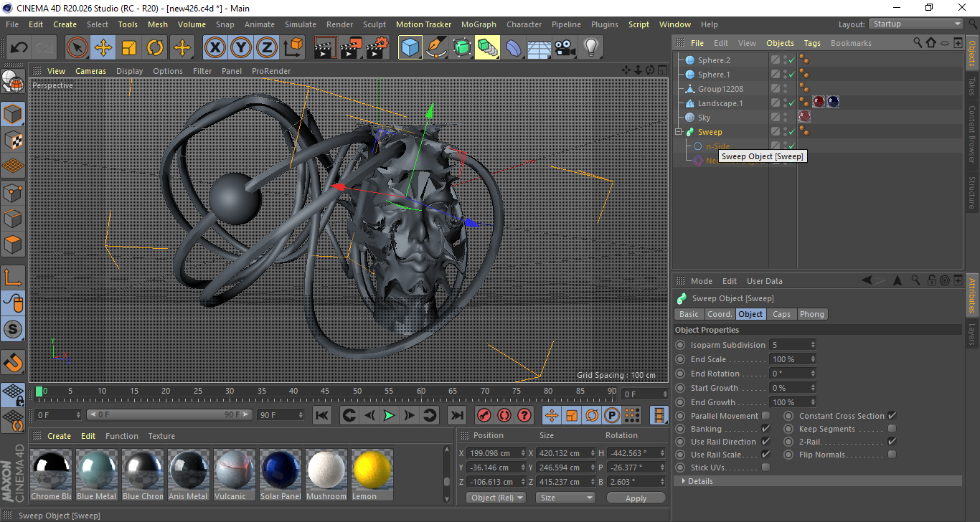Open the Objects panel Tags menu
The width and height of the screenshot is (980, 522).
click(x=812, y=43)
